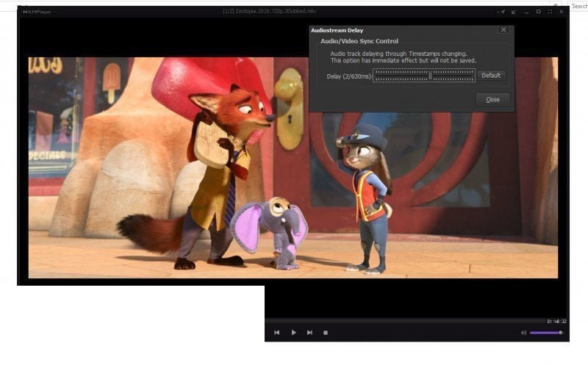
Task: Click the Delay (2/630ms) label
Action: point(349,76)
